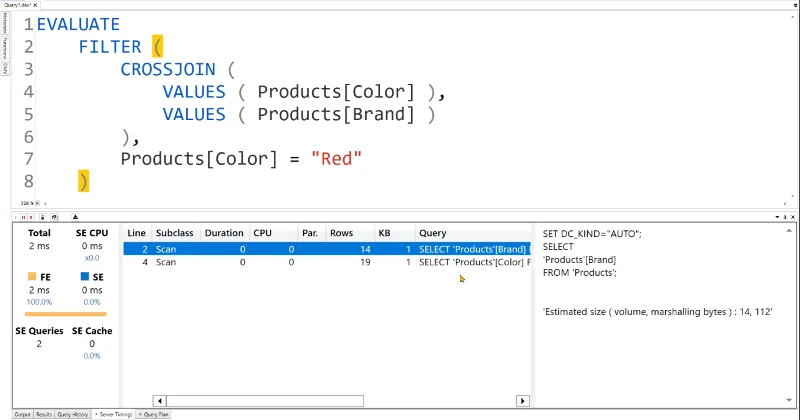Click the copy results icon in the trace toolbar

(54, 217)
